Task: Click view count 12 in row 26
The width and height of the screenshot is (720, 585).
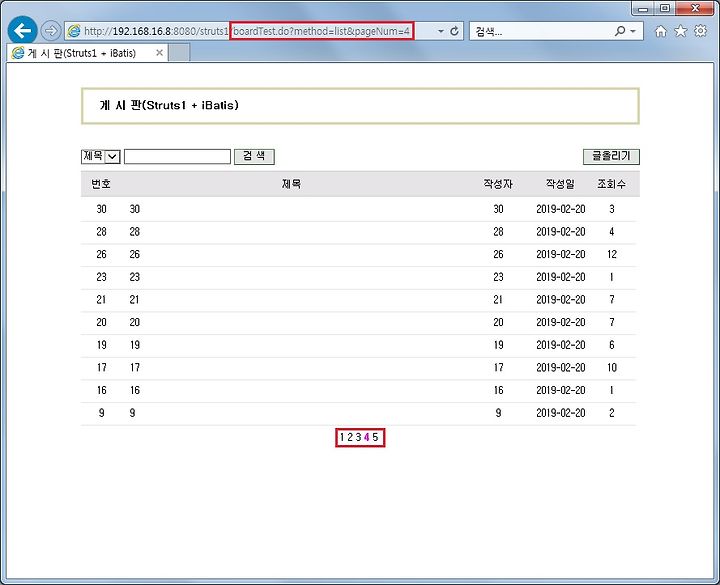Action: tap(612, 254)
